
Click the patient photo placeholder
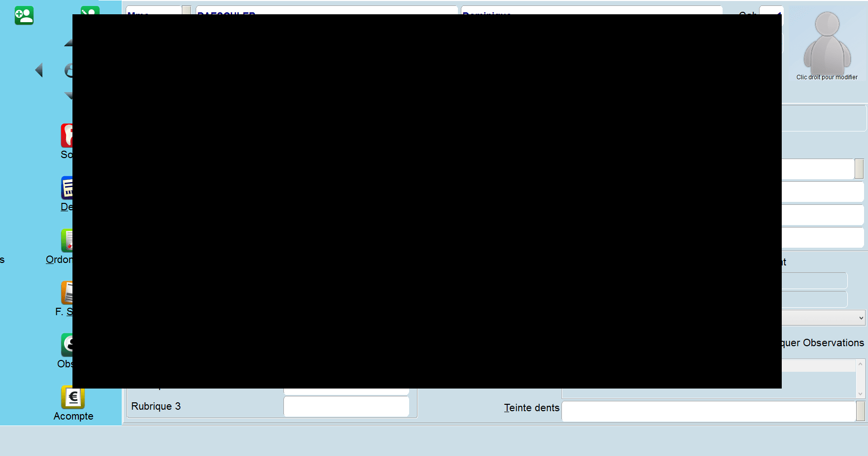(827, 42)
